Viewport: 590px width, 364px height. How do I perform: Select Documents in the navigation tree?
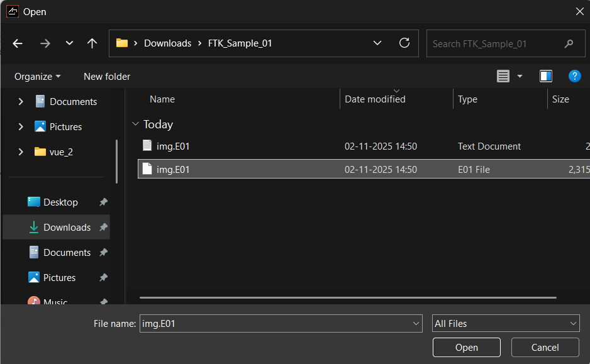(74, 101)
